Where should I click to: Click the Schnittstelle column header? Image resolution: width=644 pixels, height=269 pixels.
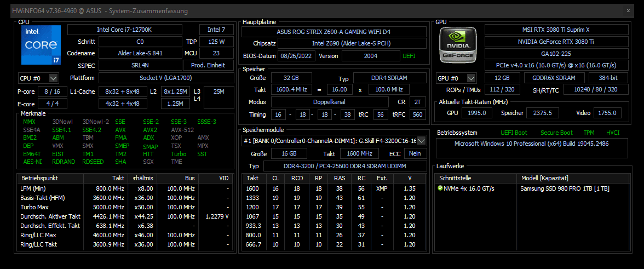coord(475,178)
